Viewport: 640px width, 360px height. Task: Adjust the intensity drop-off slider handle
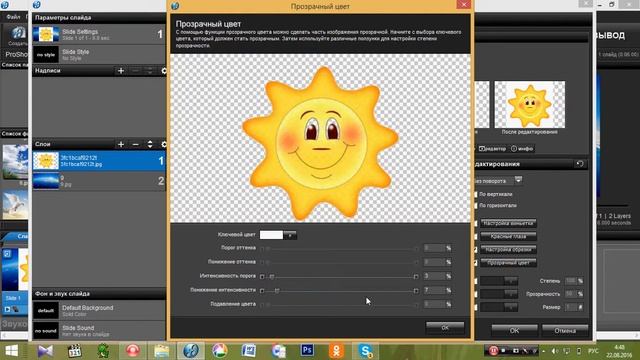[x=277, y=291]
